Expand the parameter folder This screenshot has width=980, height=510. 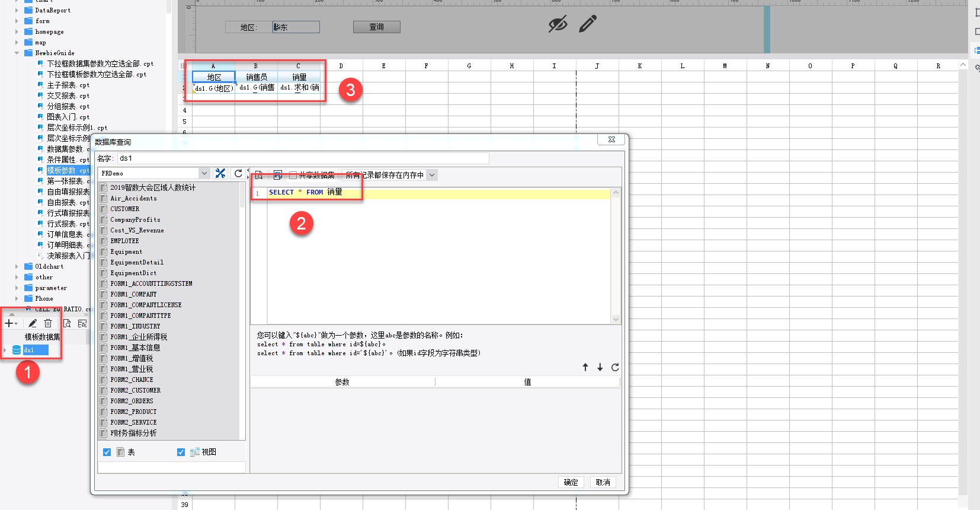tap(17, 288)
